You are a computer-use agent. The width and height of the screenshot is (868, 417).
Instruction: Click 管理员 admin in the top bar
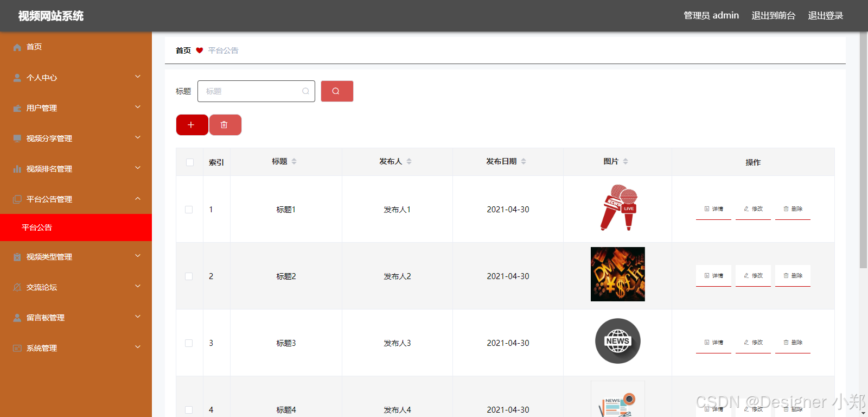tap(711, 16)
